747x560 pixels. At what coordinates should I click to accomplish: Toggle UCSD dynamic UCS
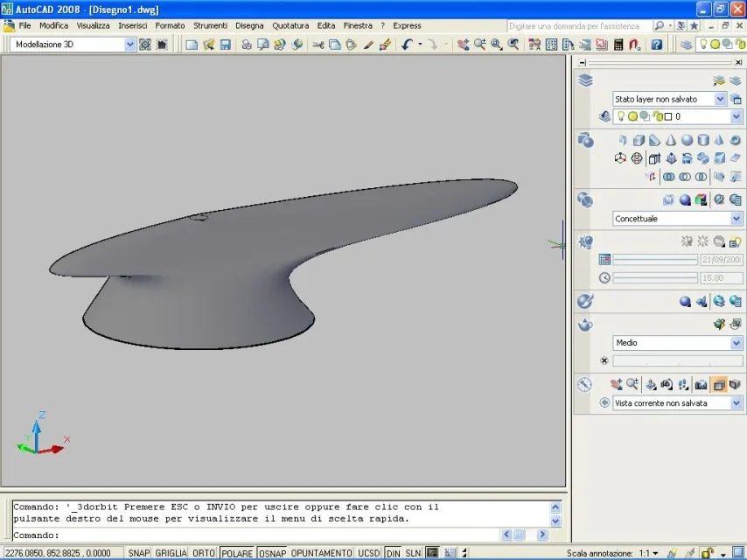click(x=369, y=553)
